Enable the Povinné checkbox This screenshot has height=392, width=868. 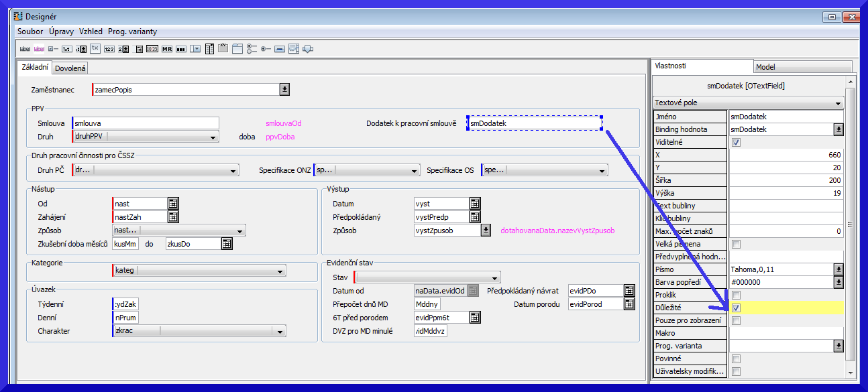736,358
